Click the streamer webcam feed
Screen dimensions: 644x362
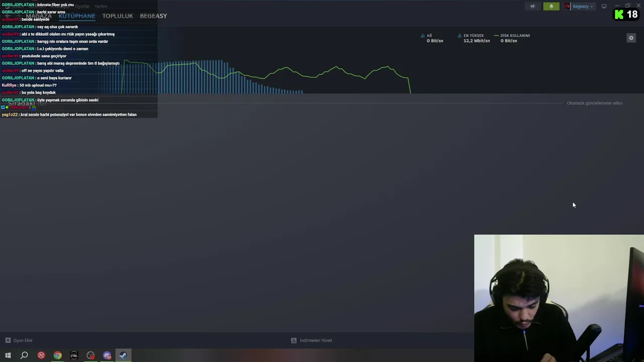click(x=558, y=298)
